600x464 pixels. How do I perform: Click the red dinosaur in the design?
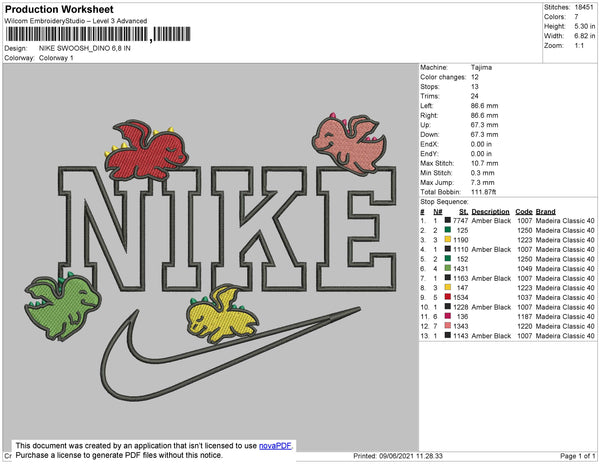pos(147,150)
